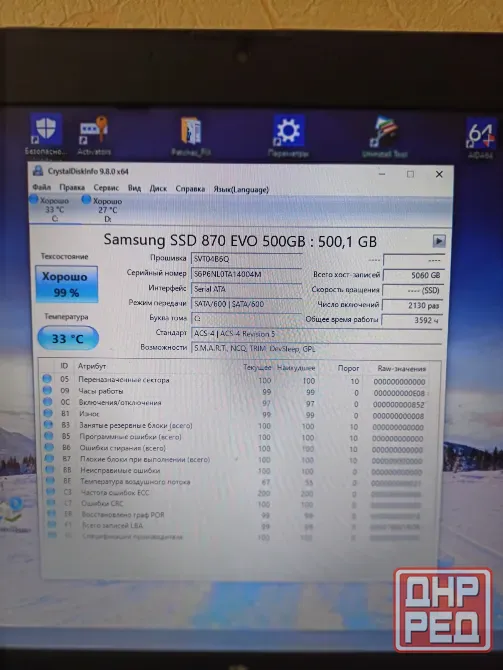Open the AIDA64 desktop shortcut

[480, 138]
